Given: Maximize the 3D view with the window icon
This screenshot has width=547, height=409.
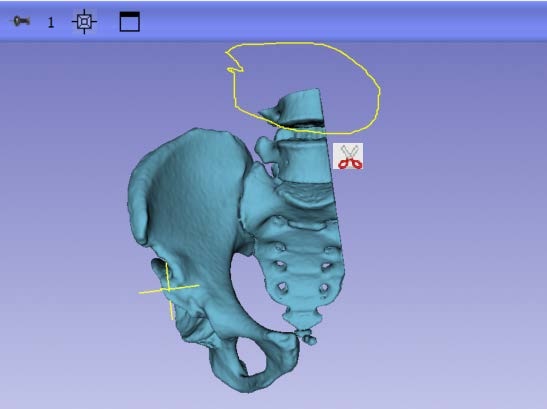Looking at the screenshot, I should [130, 22].
